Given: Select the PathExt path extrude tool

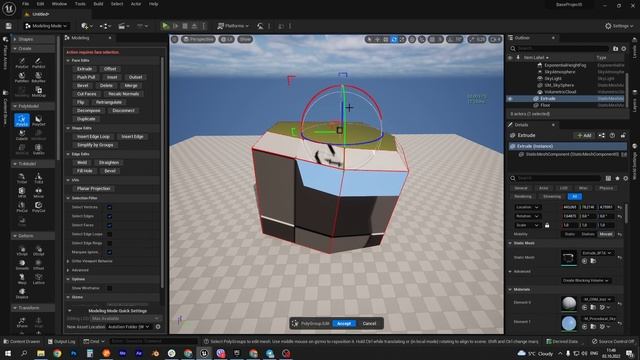Looking at the screenshot, I should (38, 63).
